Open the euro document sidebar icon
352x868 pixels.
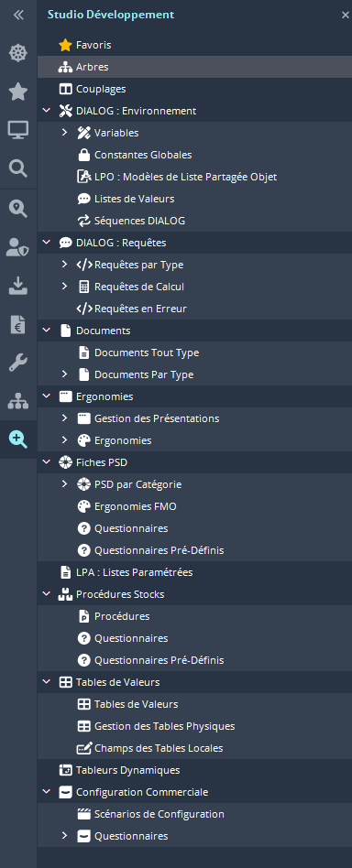(x=18, y=324)
